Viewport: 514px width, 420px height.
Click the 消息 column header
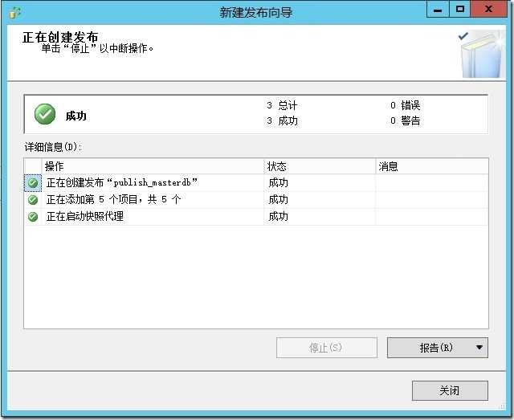coord(432,166)
